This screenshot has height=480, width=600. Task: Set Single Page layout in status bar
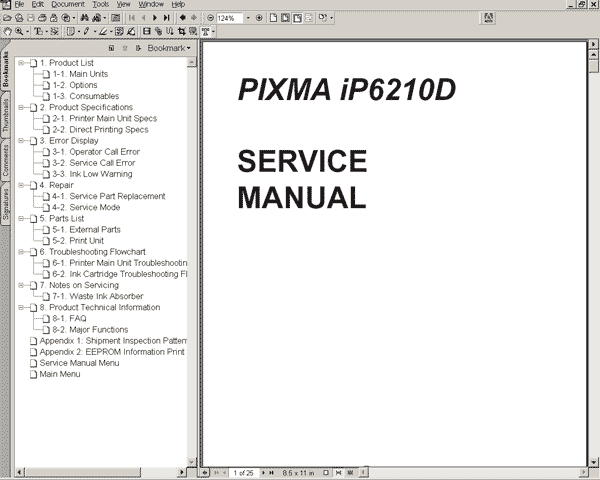point(326,473)
